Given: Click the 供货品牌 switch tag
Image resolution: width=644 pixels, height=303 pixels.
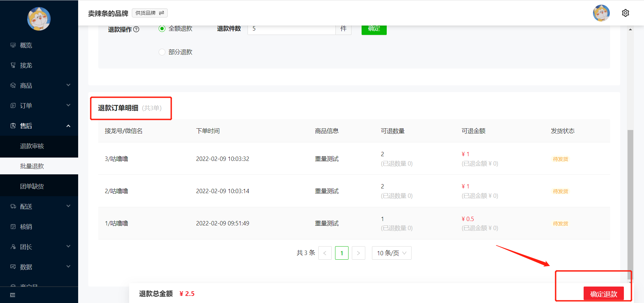Looking at the screenshot, I should [150, 13].
